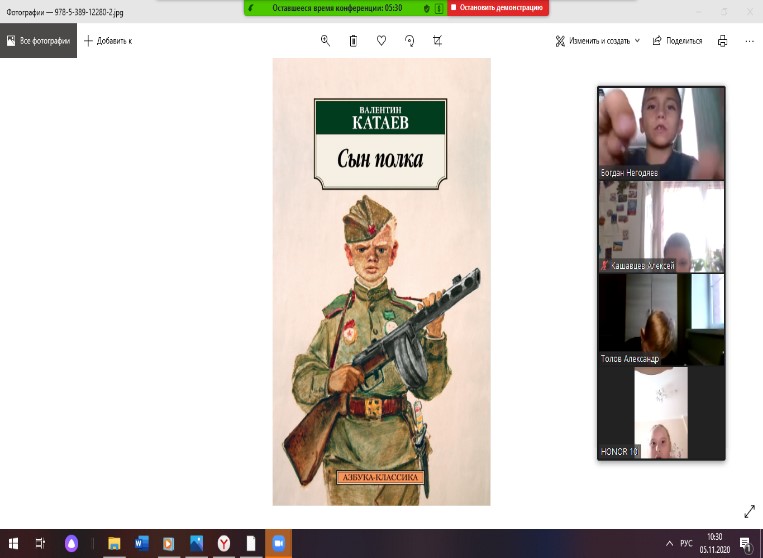This screenshot has width=763, height=558.
Task: Click the green connection icon at Zoom bar left
Action: (251, 8)
